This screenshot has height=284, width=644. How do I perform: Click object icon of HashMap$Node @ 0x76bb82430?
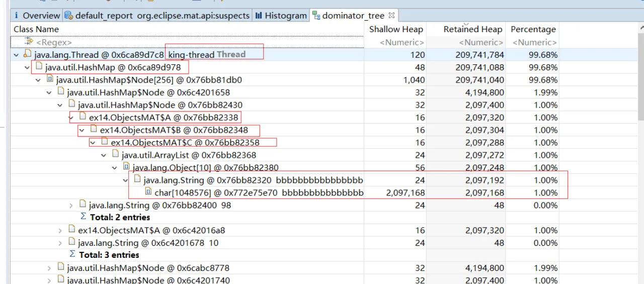coord(72,105)
